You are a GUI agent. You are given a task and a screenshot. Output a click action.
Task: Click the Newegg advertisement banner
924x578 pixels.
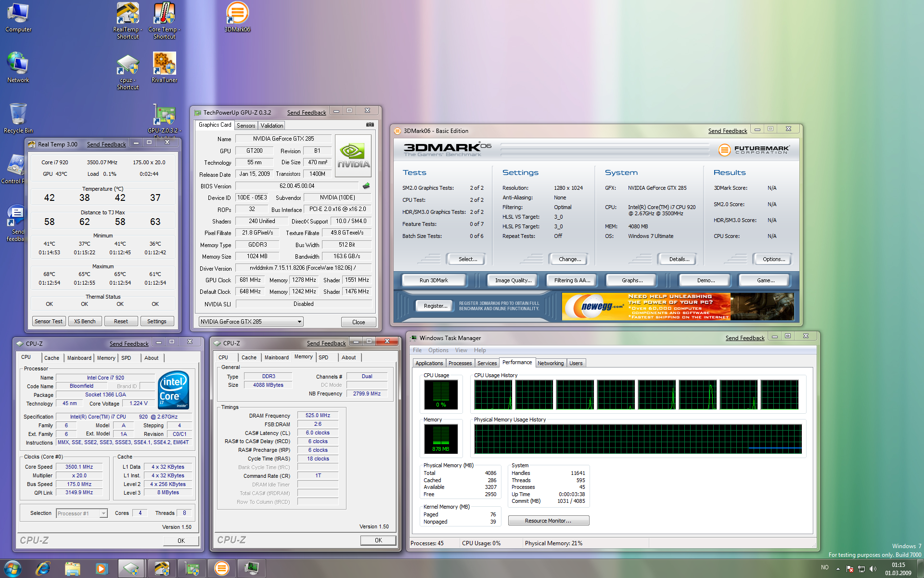tap(678, 306)
